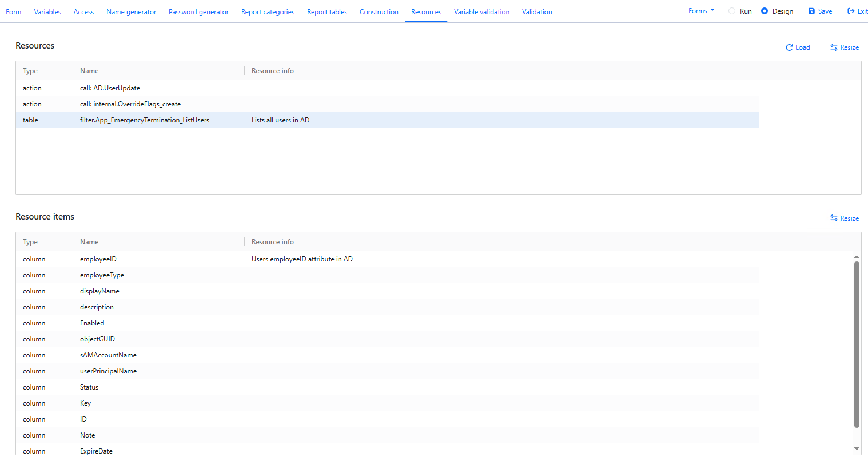Image resolution: width=868 pixels, height=465 pixels.
Task: Click Resize icon in Resources section
Action: point(834,47)
